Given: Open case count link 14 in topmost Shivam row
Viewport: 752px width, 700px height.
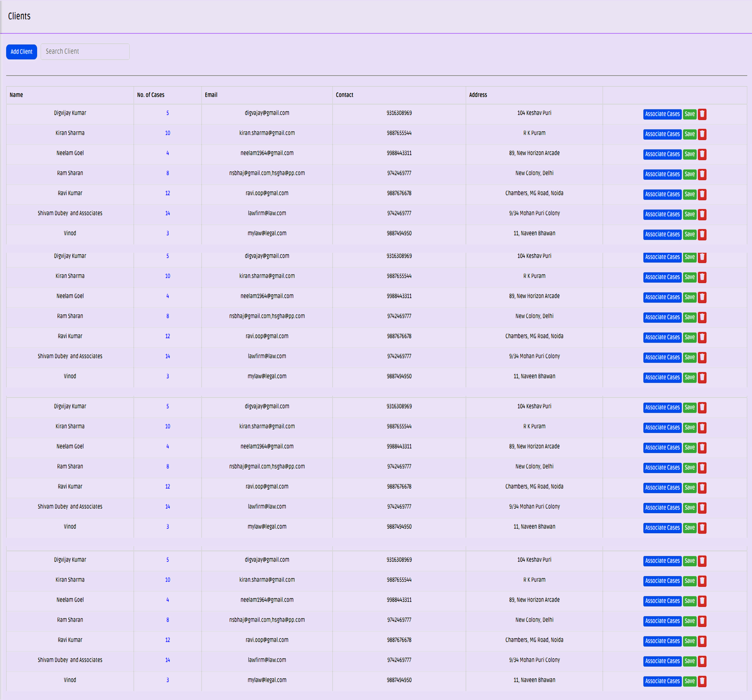Looking at the screenshot, I should tap(168, 213).
